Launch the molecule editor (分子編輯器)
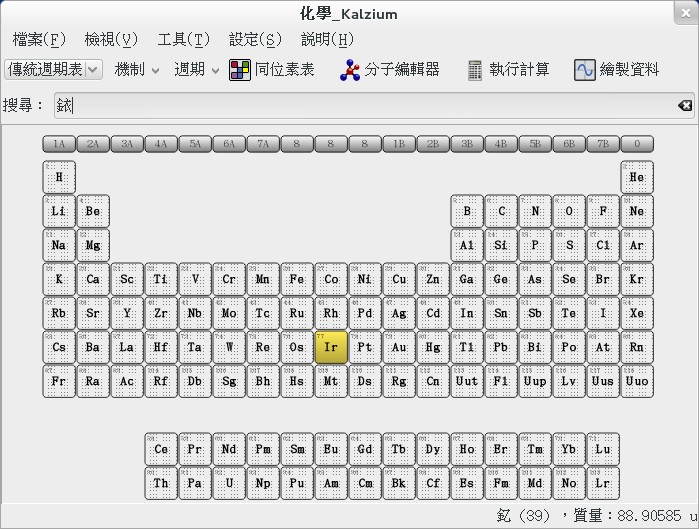This screenshot has width=699, height=529. click(x=389, y=70)
